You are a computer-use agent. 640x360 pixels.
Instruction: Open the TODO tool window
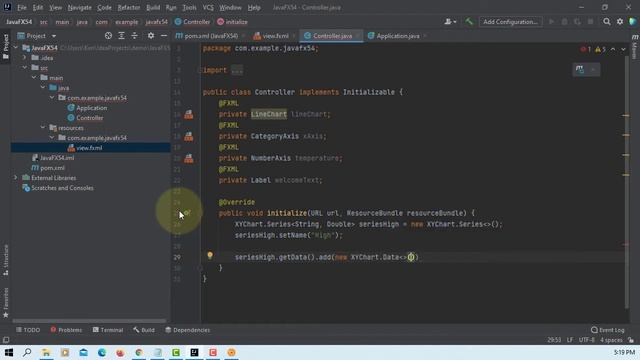[x=28, y=330]
